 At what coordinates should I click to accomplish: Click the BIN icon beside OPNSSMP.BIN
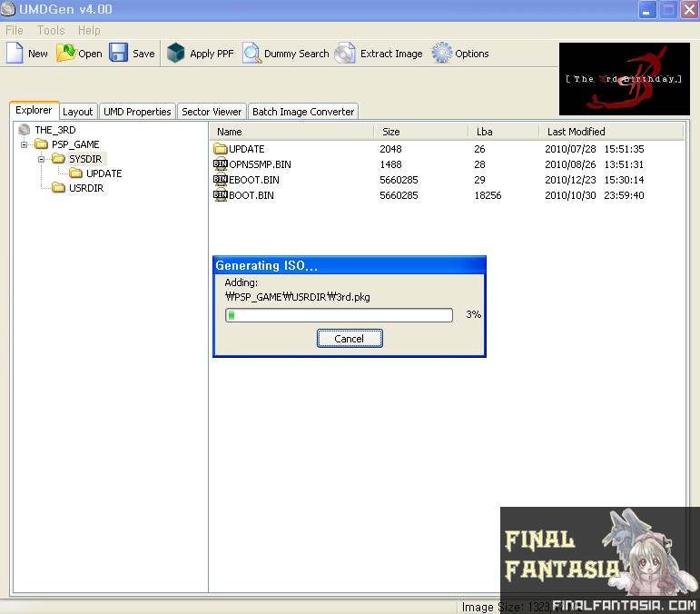coord(220,163)
